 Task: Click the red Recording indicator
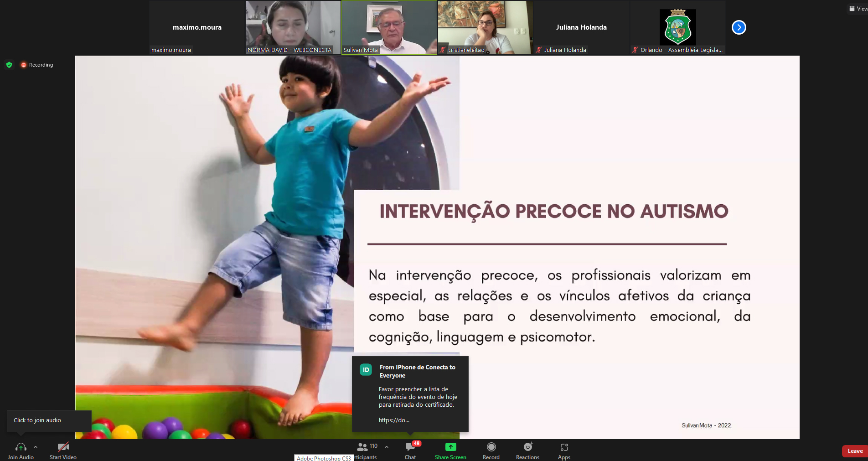(x=37, y=65)
